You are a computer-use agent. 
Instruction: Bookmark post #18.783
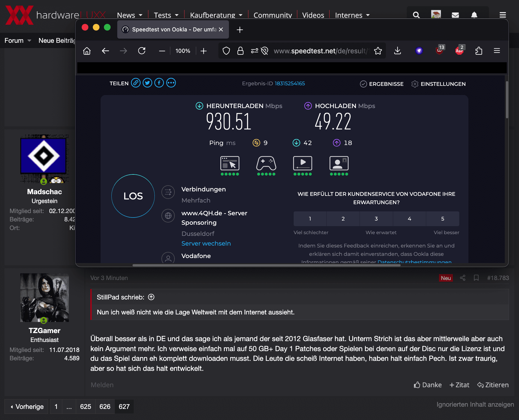click(x=476, y=278)
